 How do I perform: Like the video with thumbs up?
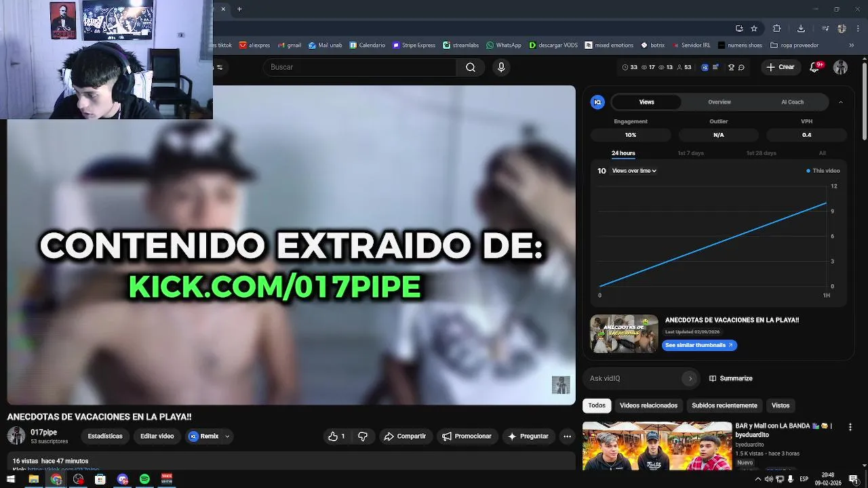pos(337,436)
